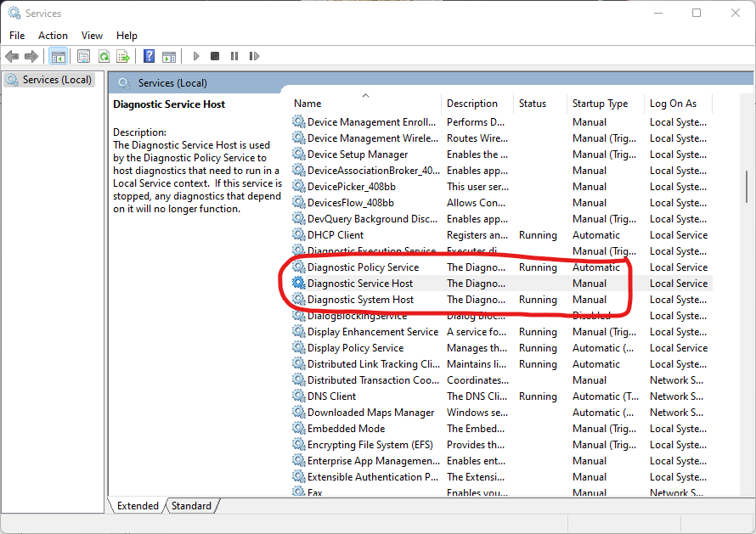Sort by the Startup Type column header
Screen dimensions: 756x534
[x=605, y=103]
